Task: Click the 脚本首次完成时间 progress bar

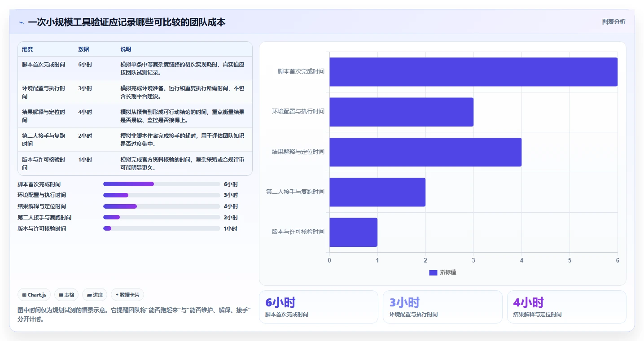Action: coord(162,184)
